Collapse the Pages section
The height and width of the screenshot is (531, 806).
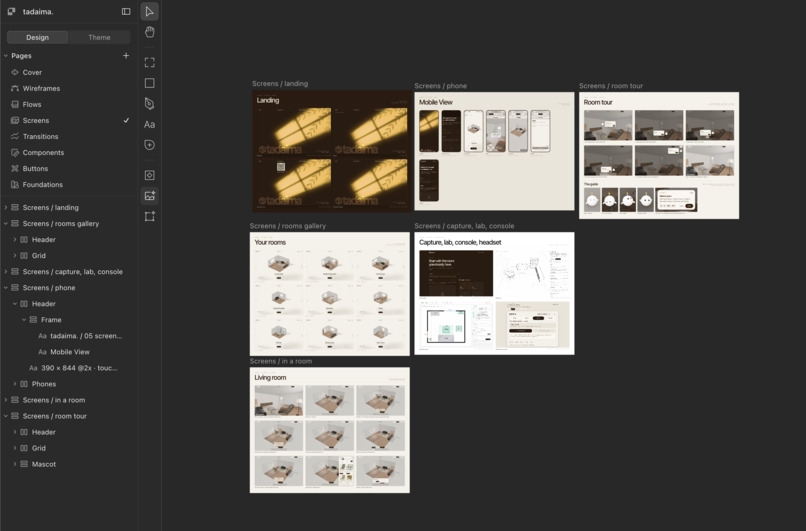[6, 56]
